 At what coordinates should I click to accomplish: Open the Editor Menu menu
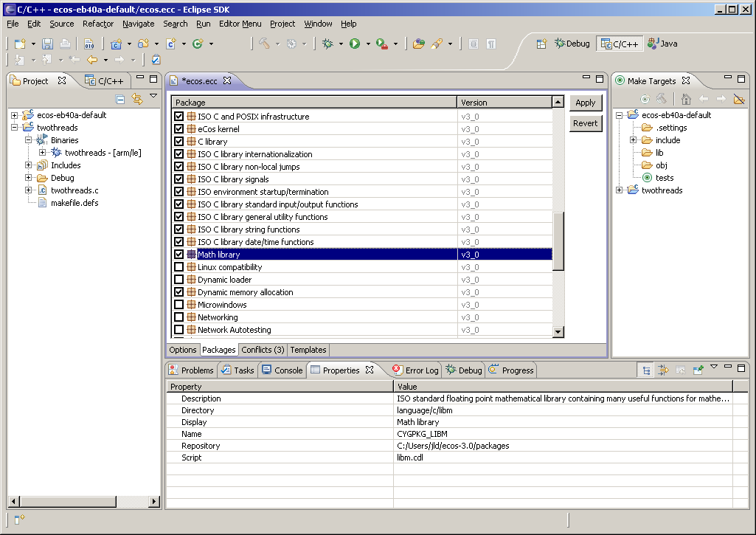coord(240,24)
